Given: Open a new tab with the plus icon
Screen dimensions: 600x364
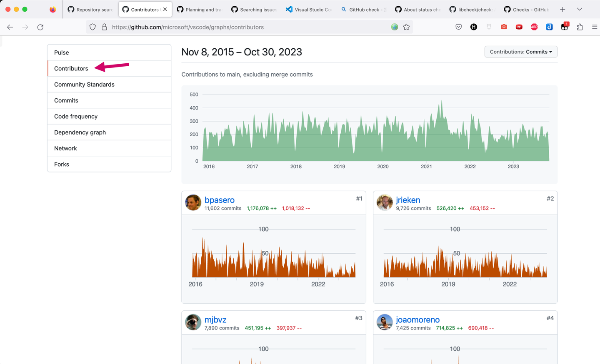Looking at the screenshot, I should (562, 9).
